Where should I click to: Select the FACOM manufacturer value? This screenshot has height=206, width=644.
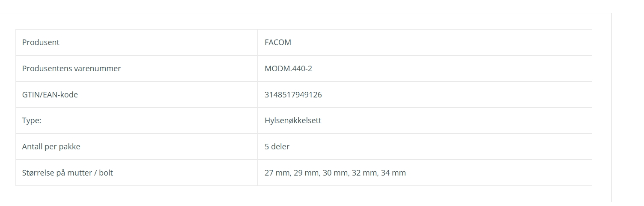point(278,42)
